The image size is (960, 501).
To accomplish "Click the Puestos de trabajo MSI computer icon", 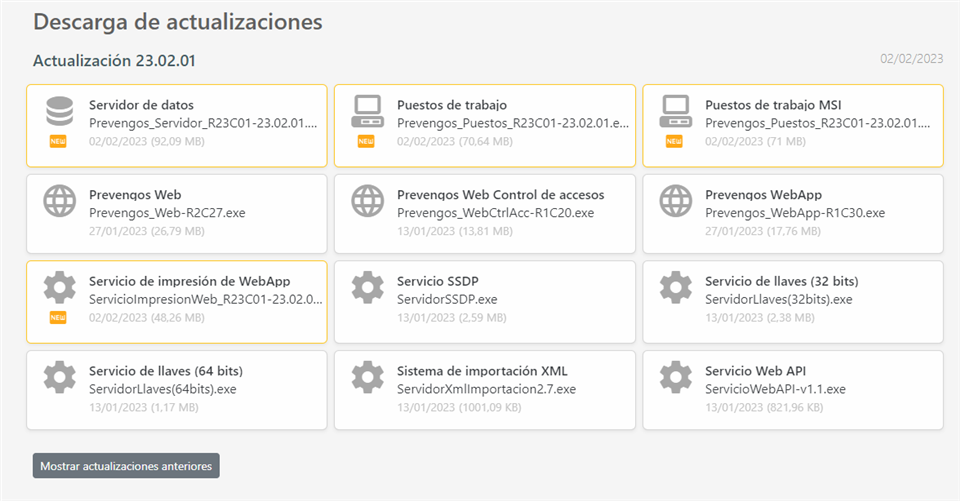I will click(676, 112).
